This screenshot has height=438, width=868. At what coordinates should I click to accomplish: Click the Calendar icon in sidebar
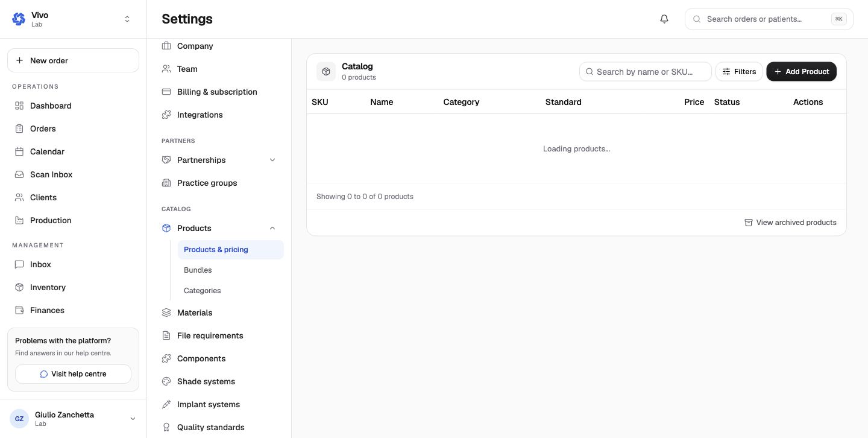(x=19, y=151)
